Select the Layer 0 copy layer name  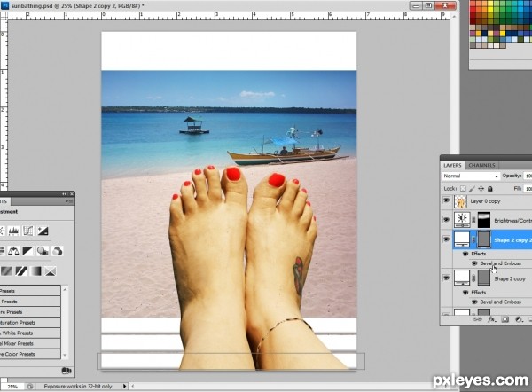pyautogui.click(x=485, y=201)
